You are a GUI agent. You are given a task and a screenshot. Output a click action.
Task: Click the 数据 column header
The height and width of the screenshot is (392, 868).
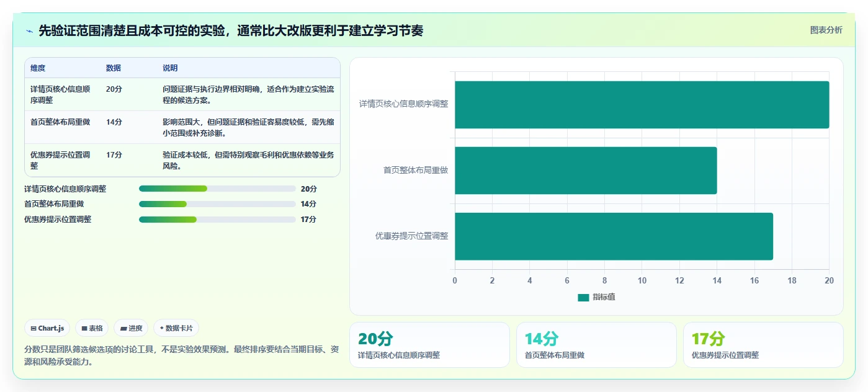[x=114, y=68]
